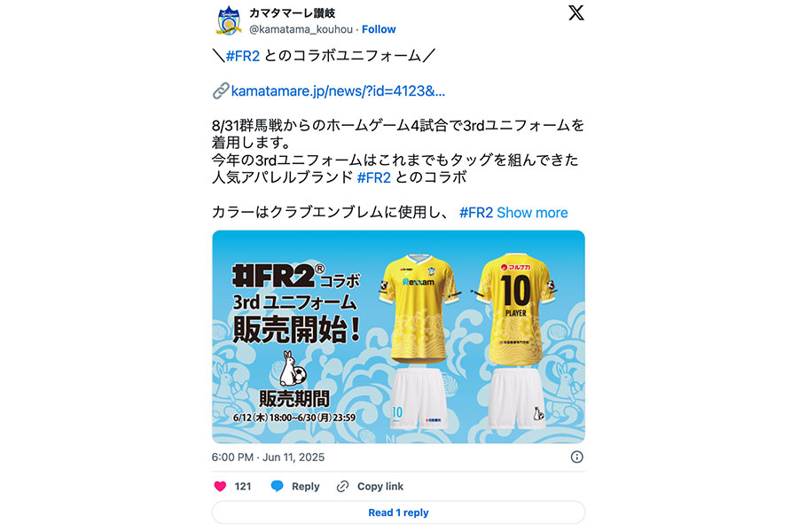Click the Reply text label
This screenshot has width=798, height=532.
click(305, 487)
